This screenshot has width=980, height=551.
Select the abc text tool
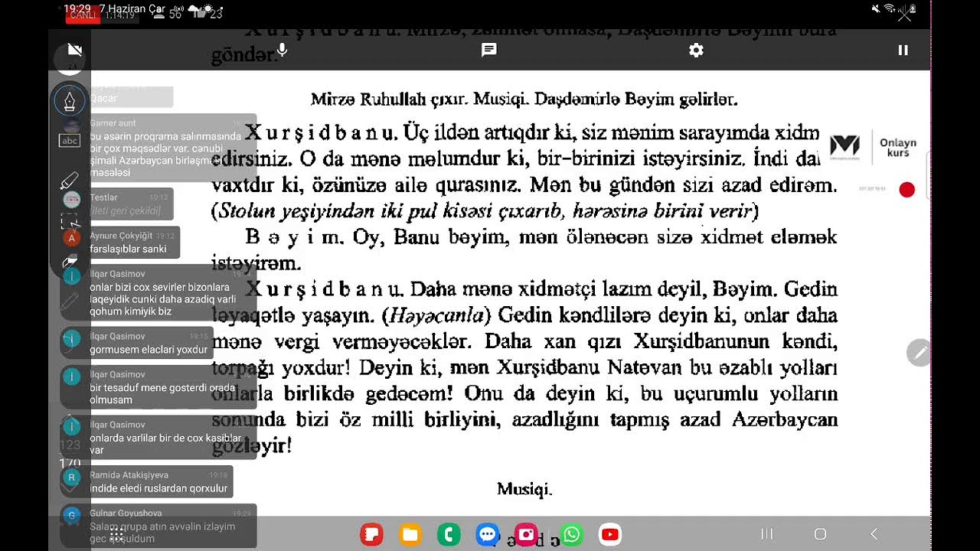[x=70, y=141]
